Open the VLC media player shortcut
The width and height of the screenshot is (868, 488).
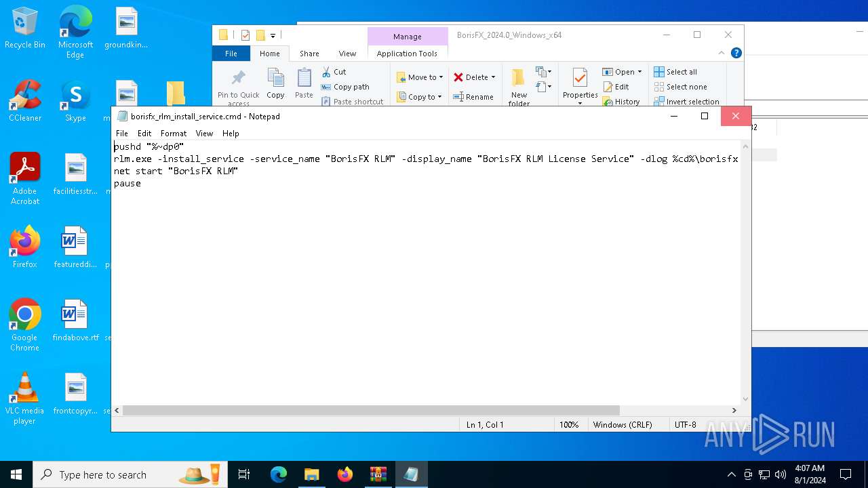coord(25,398)
